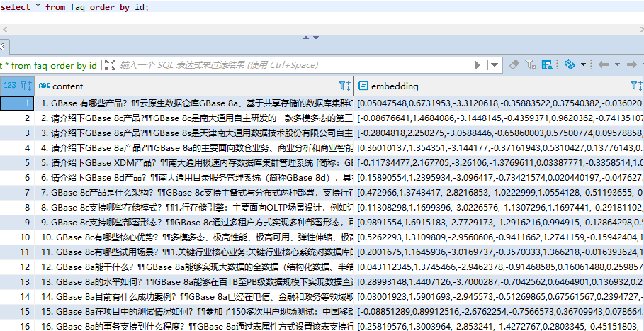This screenshot has width=644, height=331.
Task: Open the filter history dropdown
Action: (x=495, y=65)
